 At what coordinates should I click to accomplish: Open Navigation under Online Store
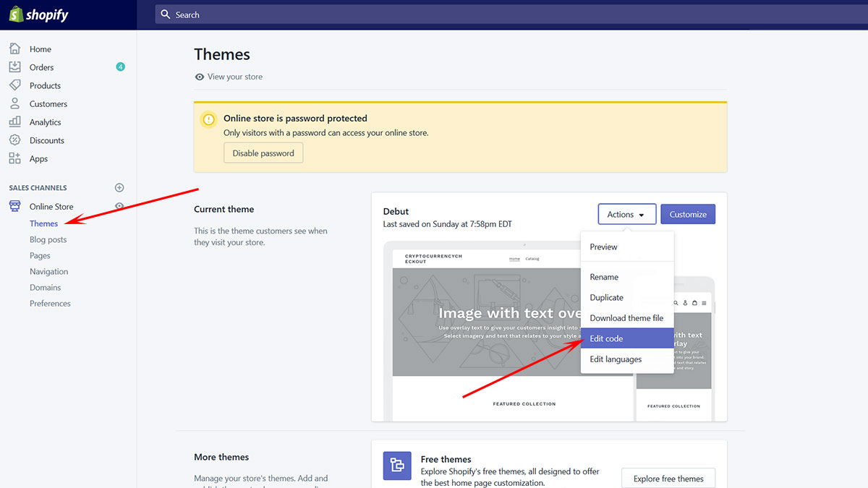pyautogui.click(x=49, y=271)
